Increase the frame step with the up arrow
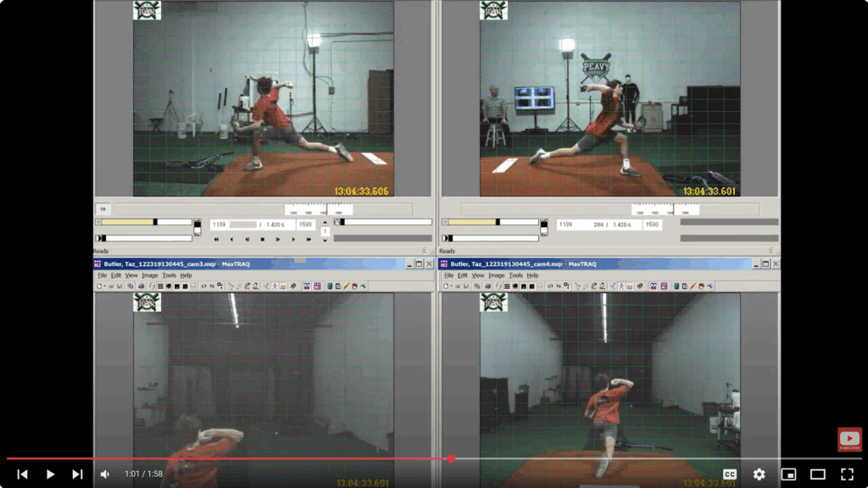The width and height of the screenshot is (868, 488). click(325, 222)
